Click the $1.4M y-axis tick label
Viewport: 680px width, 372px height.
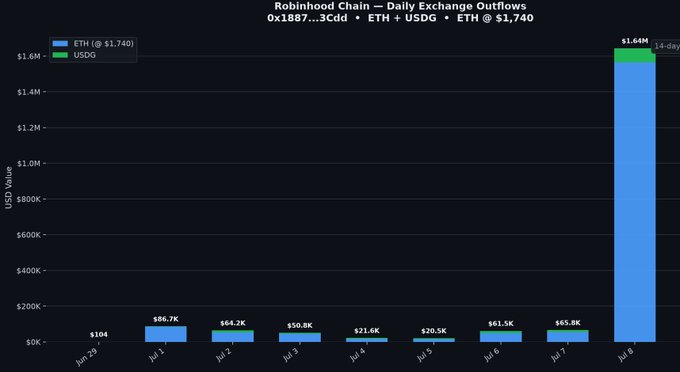[29, 92]
